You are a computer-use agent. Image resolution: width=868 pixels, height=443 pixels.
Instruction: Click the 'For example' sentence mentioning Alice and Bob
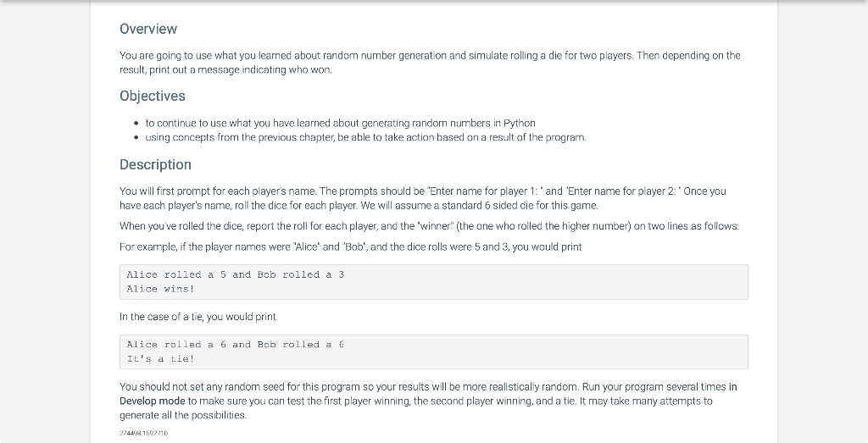coord(350,246)
